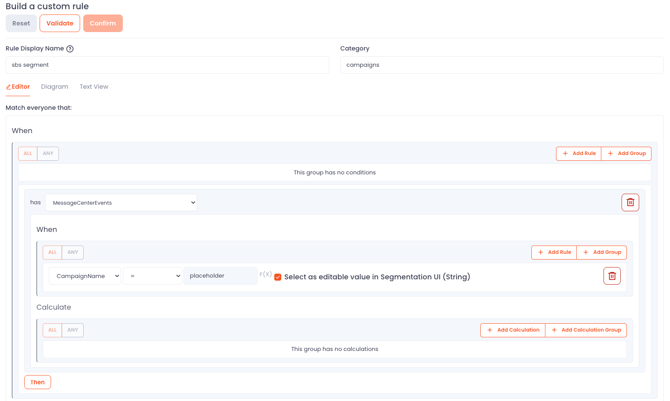The image size is (670, 401).
Task: Click help icon beside Rule Display Name
Action: [70, 49]
